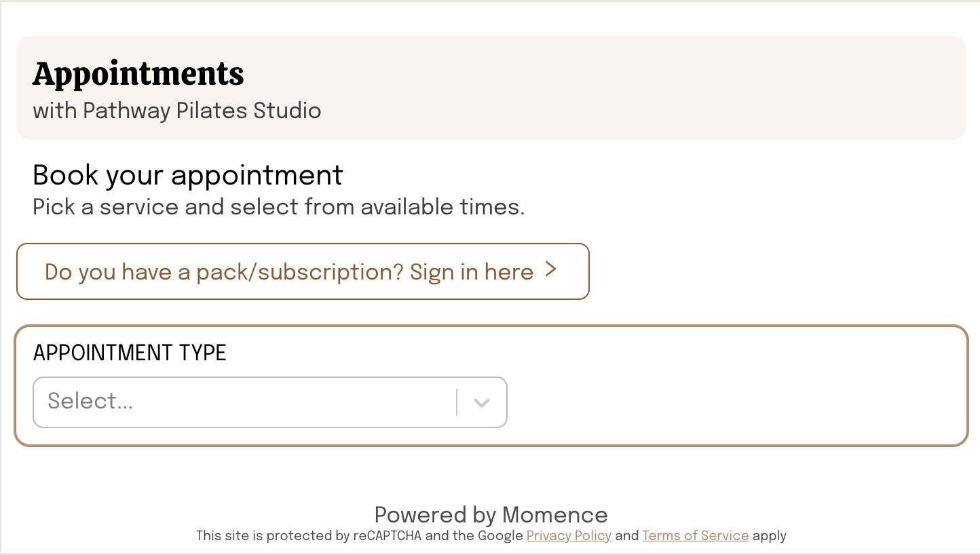
Task: Click the Pick a service instruction text
Action: [279, 207]
